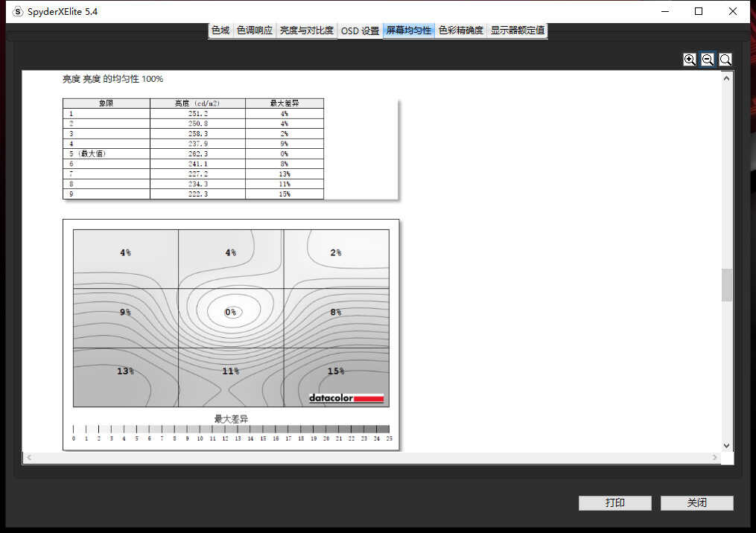Viewport: 756px width, 533px height.
Task: Minimize the SpyderXElite window
Action: pyautogui.click(x=665, y=11)
